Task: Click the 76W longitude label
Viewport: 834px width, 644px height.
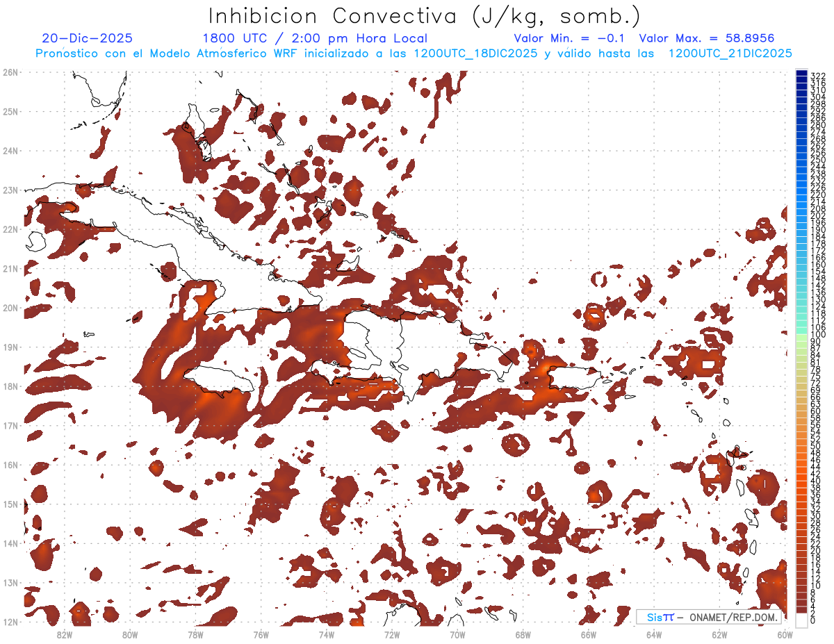Action: tap(261, 634)
